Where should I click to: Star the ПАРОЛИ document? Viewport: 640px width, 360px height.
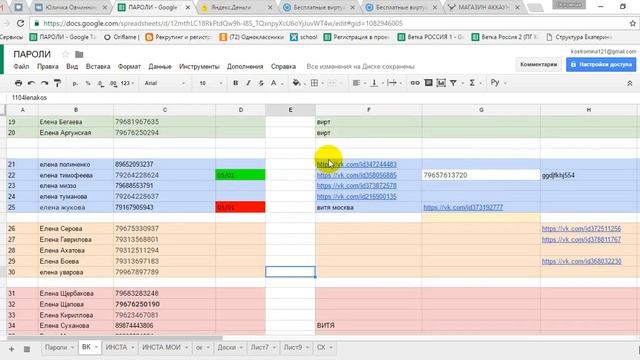tap(65, 54)
